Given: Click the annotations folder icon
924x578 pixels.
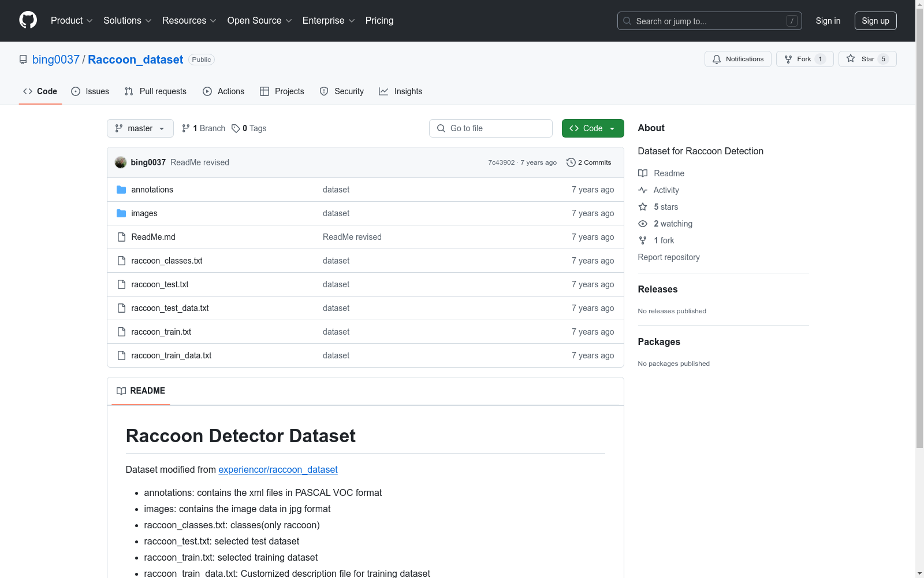Looking at the screenshot, I should point(121,190).
